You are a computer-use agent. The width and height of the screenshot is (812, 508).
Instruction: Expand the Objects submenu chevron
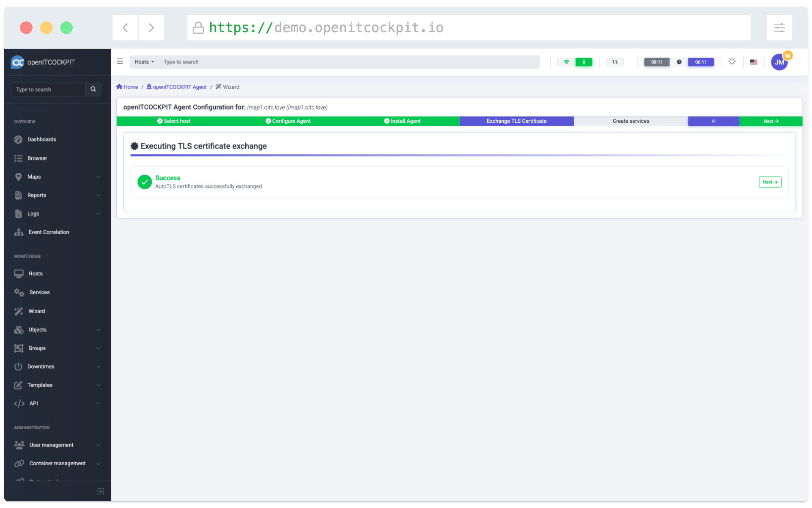98,330
